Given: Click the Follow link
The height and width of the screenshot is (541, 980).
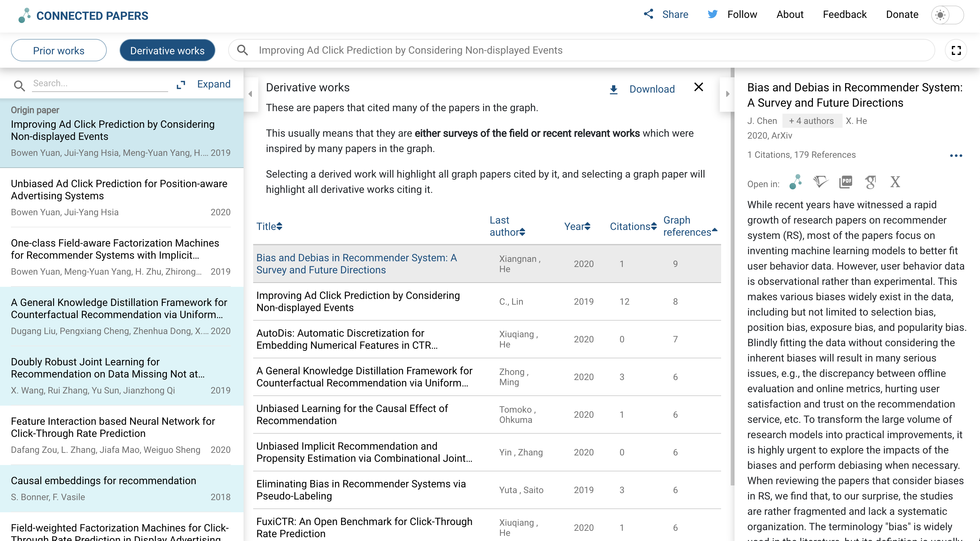Looking at the screenshot, I should click(x=742, y=14).
